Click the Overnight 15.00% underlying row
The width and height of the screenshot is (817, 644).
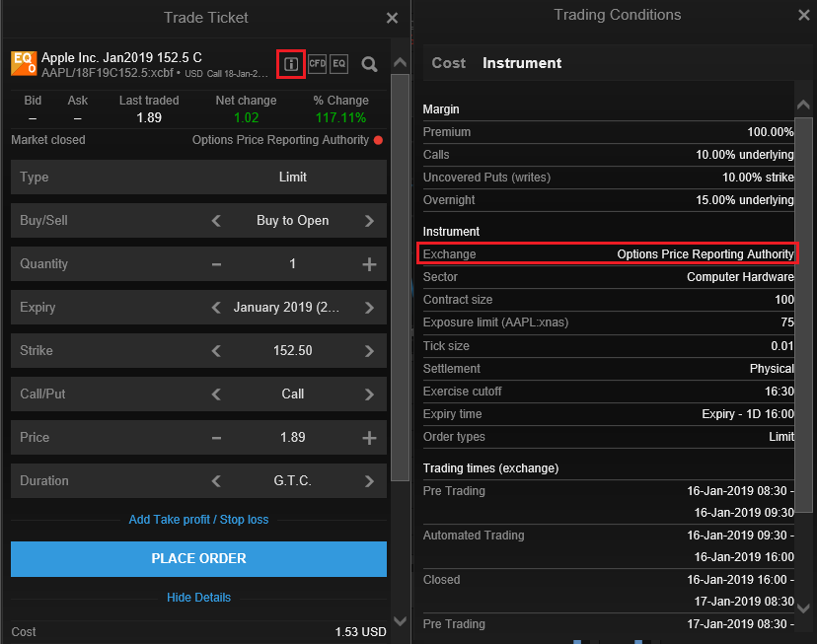608,200
